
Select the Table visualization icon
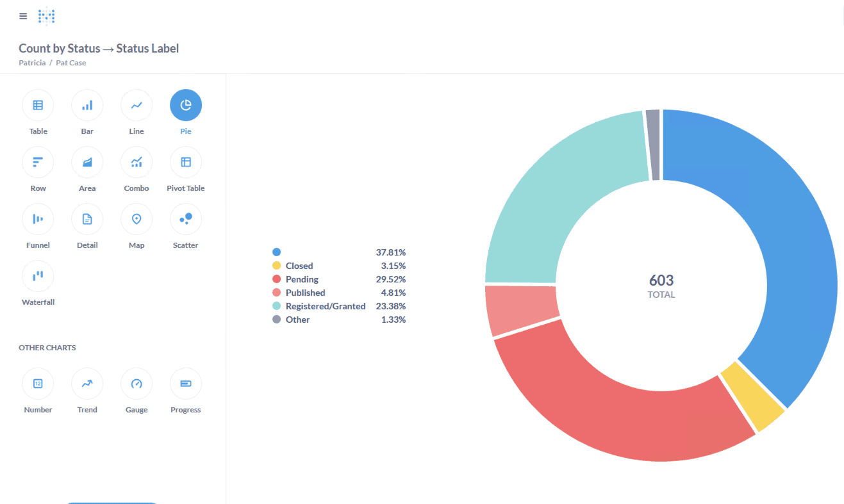tap(38, 105)
